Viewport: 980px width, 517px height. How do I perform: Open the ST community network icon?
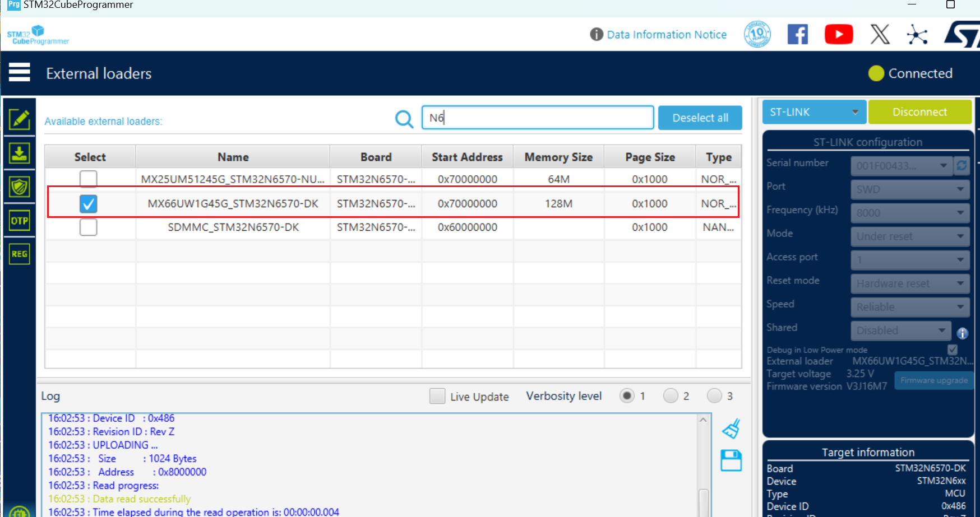click(917, 35)
